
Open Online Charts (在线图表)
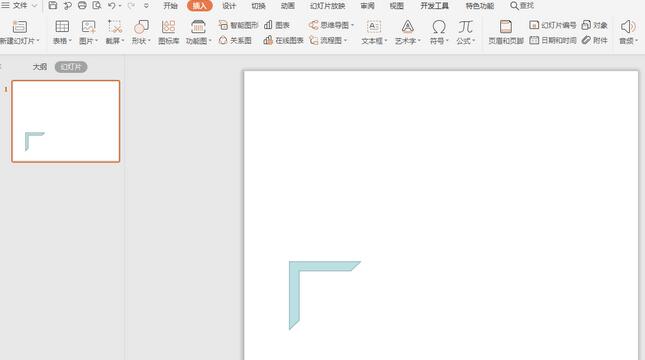click(283, 40)
